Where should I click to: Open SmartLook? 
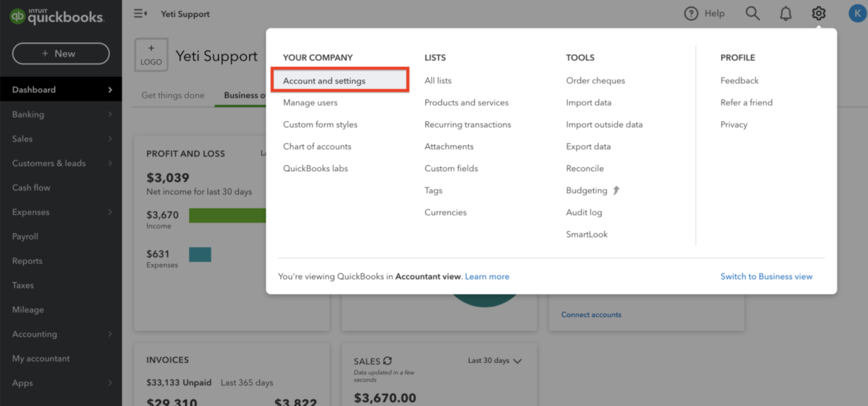point(586,234)
